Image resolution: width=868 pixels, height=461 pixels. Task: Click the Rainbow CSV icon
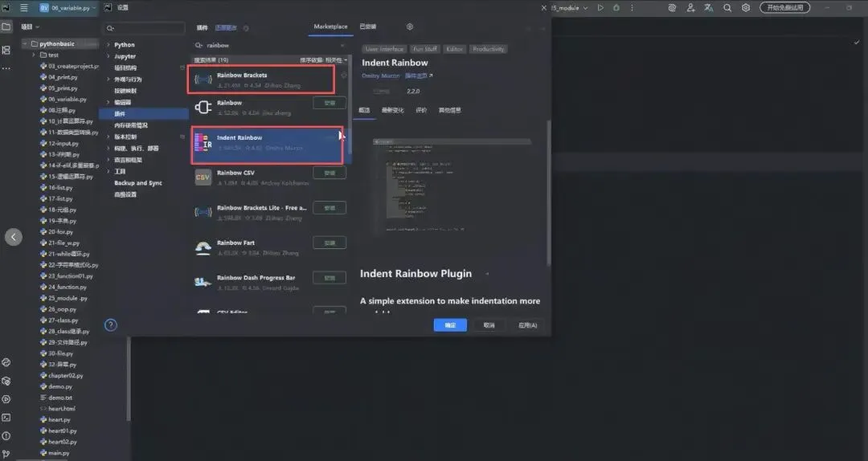coord(203,177)
